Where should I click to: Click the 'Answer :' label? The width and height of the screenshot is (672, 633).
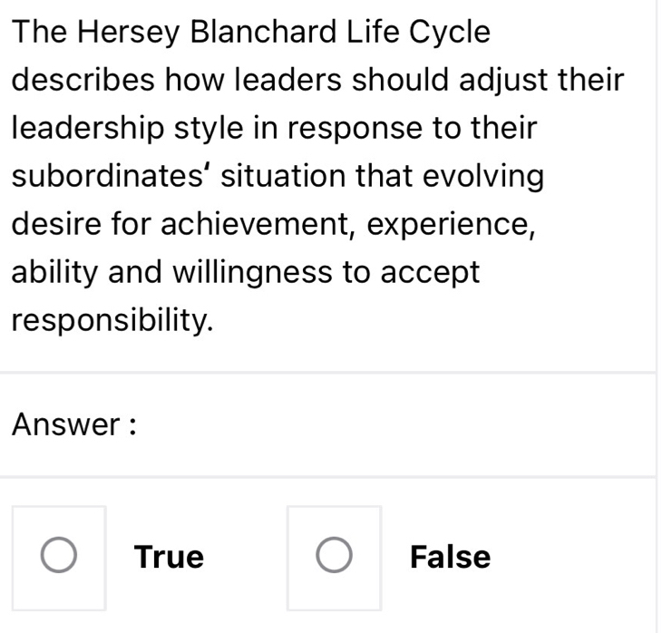pyautogui.click(x=74, y=424)
